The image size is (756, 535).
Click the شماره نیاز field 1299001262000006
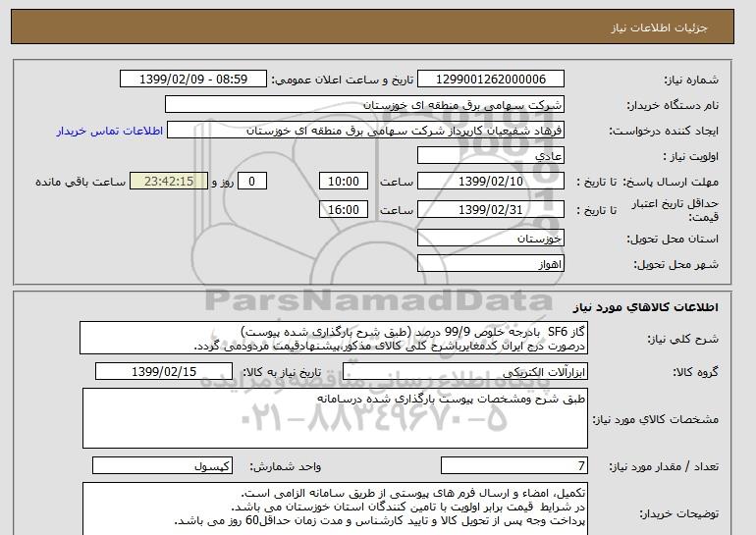click(x=490, y=80)
